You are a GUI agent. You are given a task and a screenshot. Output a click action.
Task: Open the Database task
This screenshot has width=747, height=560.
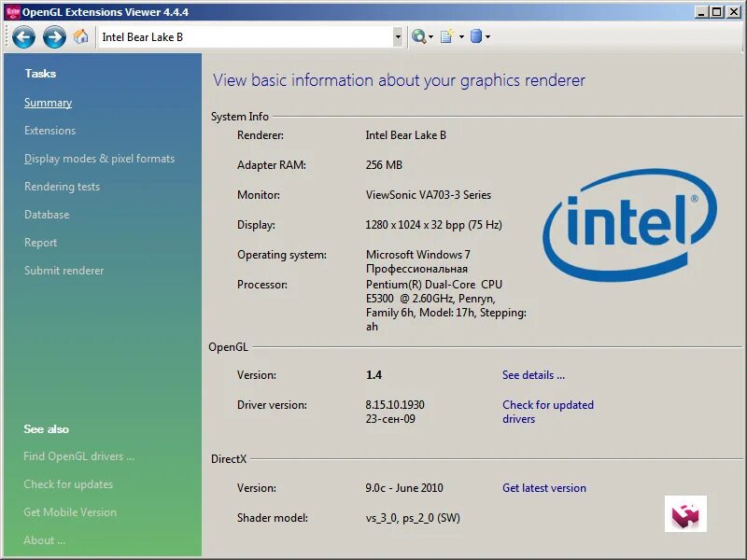[47, 215]
